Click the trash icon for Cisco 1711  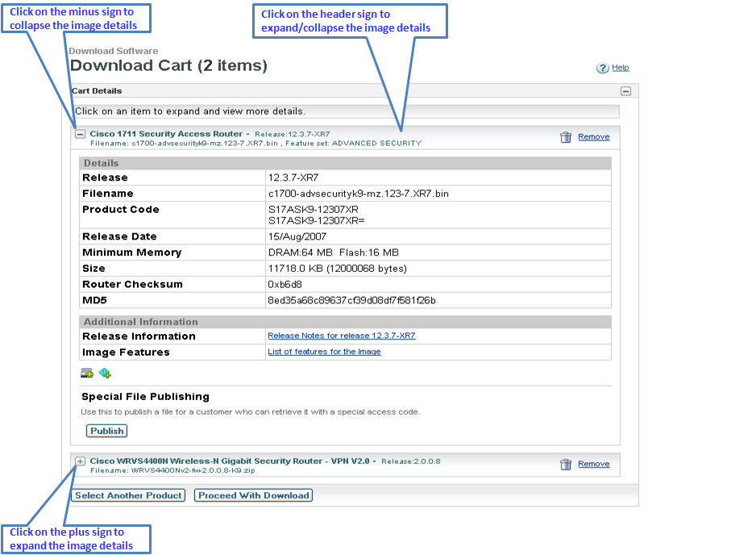(566, 138)
